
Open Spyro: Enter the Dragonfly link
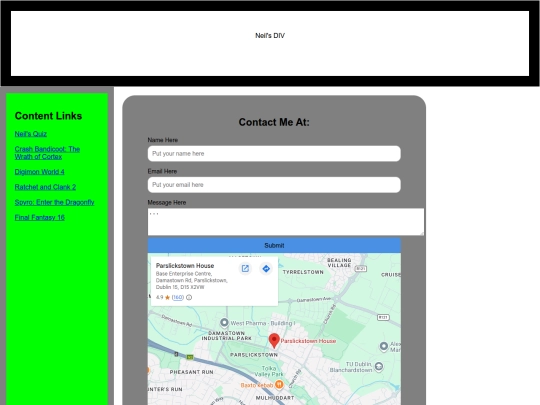54,202
